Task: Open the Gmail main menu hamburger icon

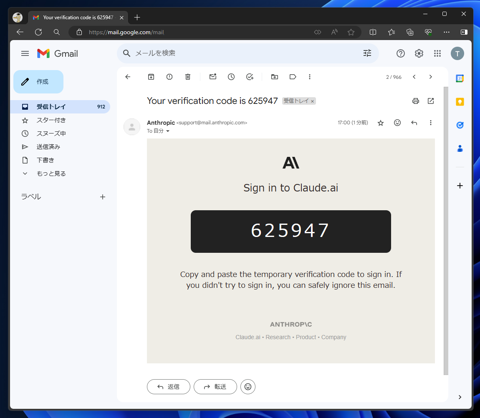Action: click(x=25, y=53)
